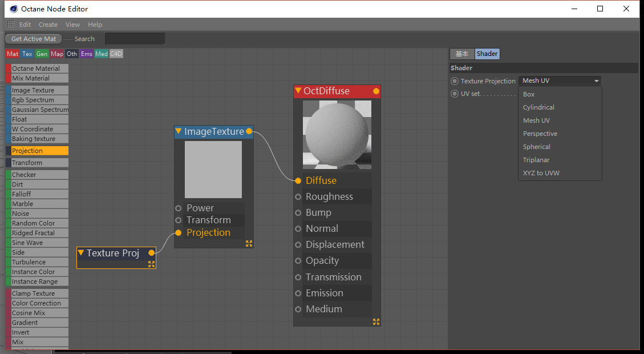Add an Octane Material node
Screen dimensions: 644x354
pyautogui.click(x=37, y=69)
